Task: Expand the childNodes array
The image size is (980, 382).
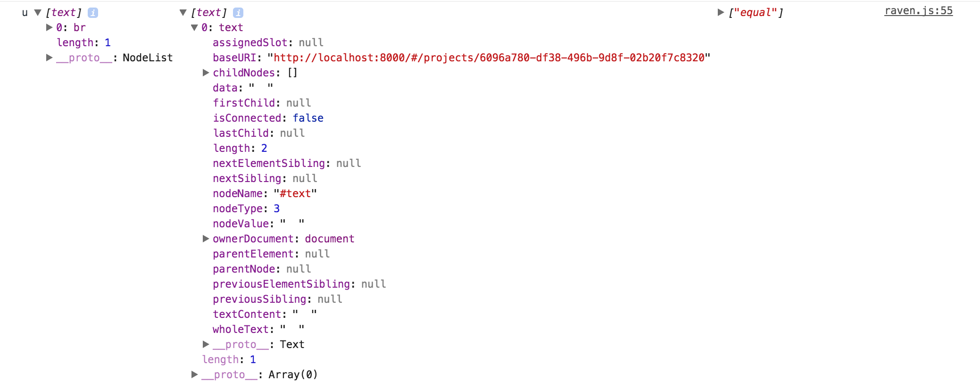Action: [x=206, y=73]
